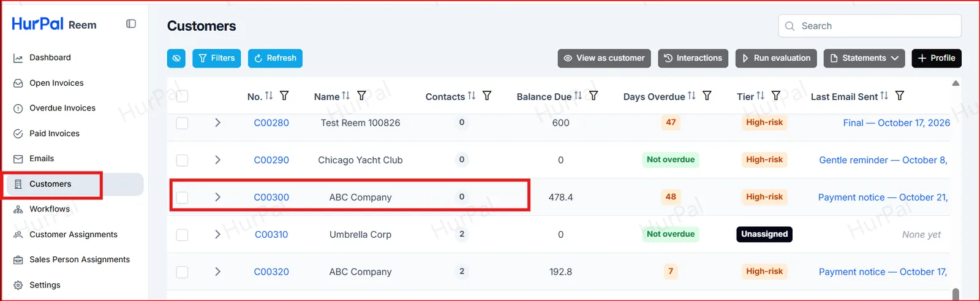Expand the C00300 row
The width and height of the screenshot is (980, 301).
pos(217,197)
